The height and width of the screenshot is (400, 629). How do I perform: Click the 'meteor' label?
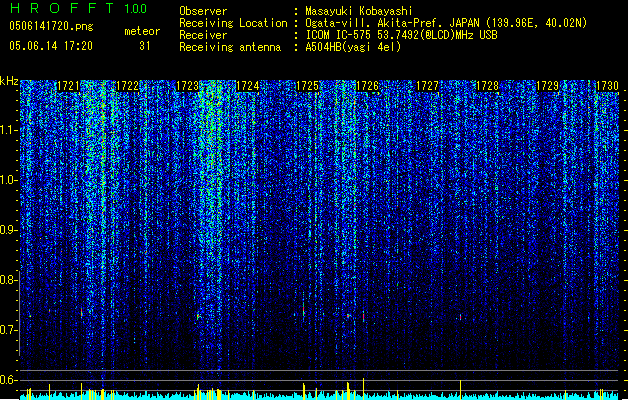(x=142, y=31)
